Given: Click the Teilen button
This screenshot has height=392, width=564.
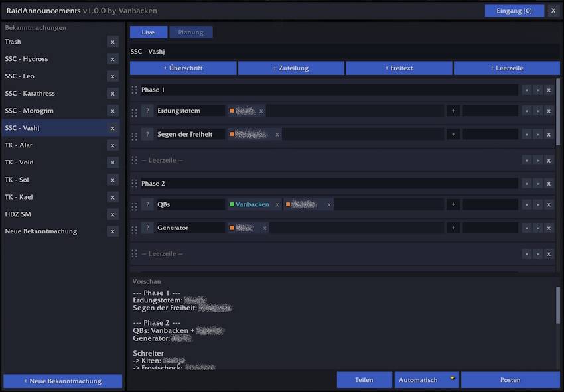Looking at the screenshot, I should point(364,380).
